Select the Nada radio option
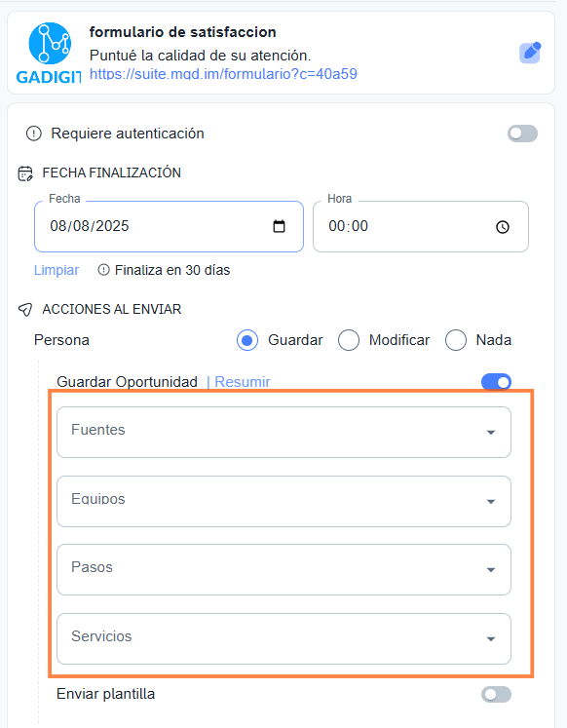Image resolution: width=567 pixels, height=728 pixels. (x=456, y=340)
